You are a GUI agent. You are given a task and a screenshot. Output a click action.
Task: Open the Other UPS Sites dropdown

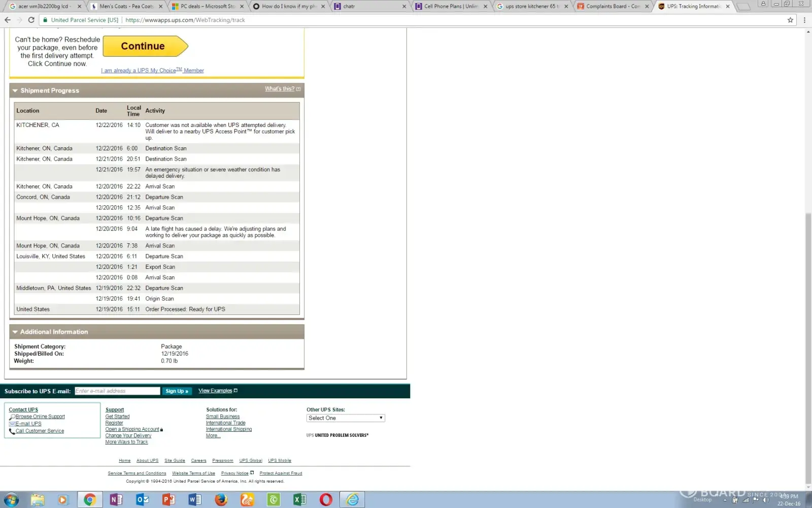pos(346,418)
